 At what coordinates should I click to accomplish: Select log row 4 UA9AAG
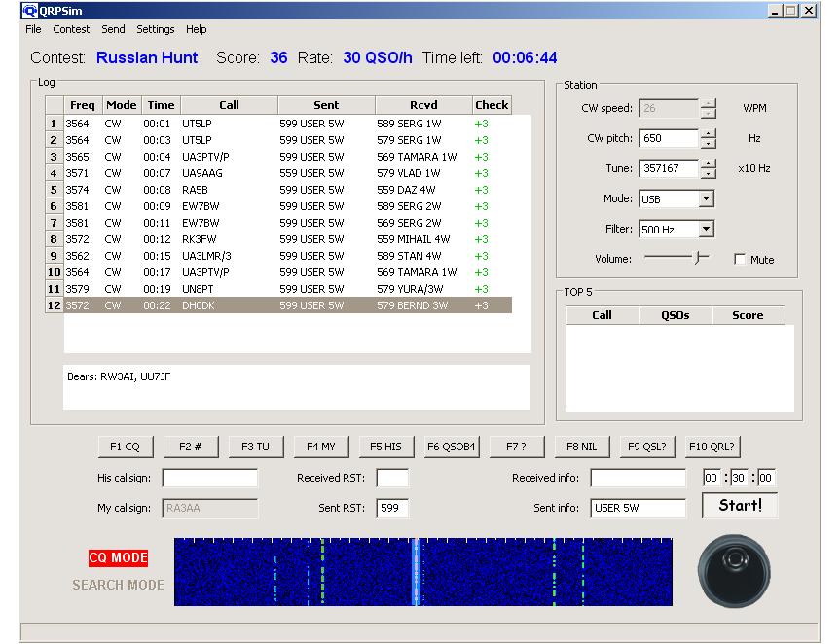[278, 173]
